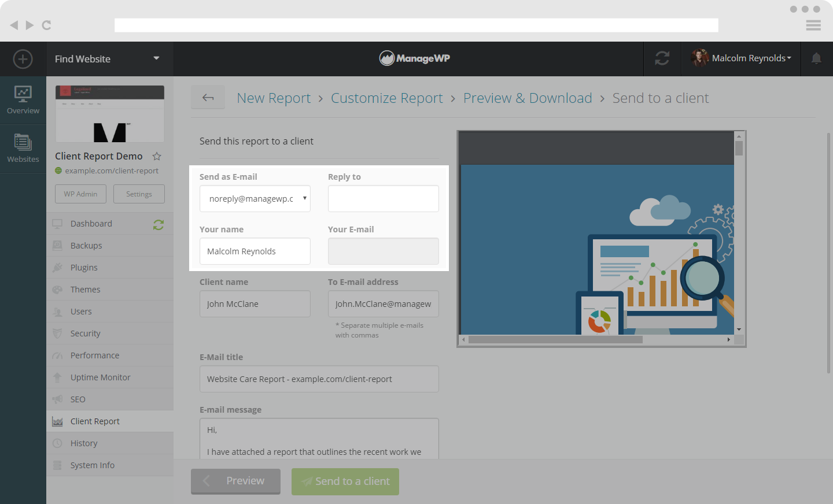Click the browser forward arrow
The height and width of the screenshot is (504, 833).
point(30,25)
